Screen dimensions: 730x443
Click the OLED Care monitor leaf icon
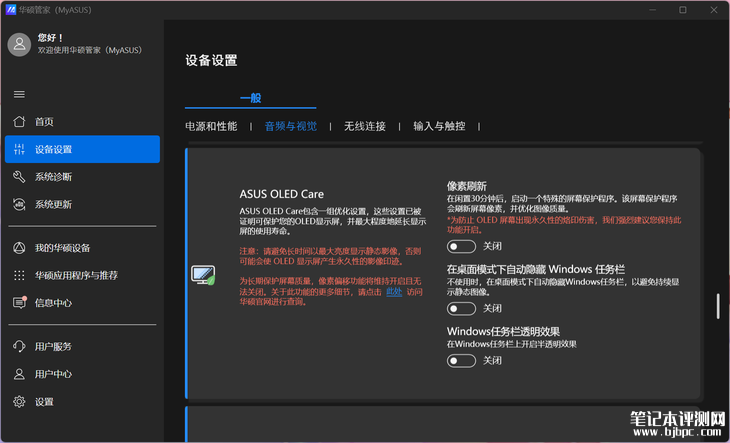coord(203,275)
